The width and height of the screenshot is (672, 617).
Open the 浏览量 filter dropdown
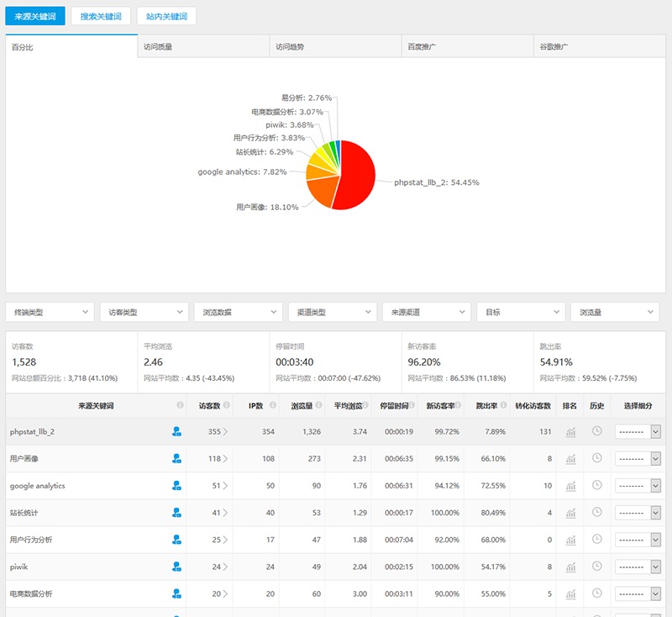tap(615, 312)
